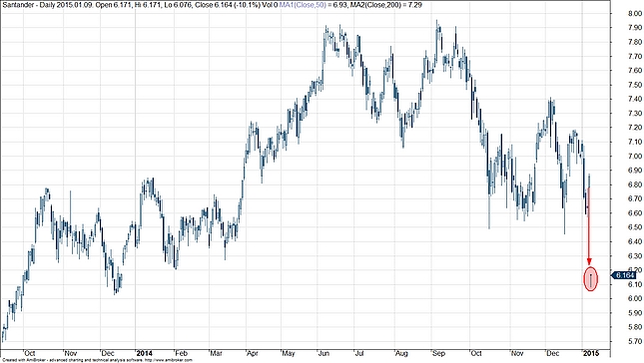The height and width of the screenshot is (363, 644).
Task: Click the Mar month label
Action: [216, 353]
